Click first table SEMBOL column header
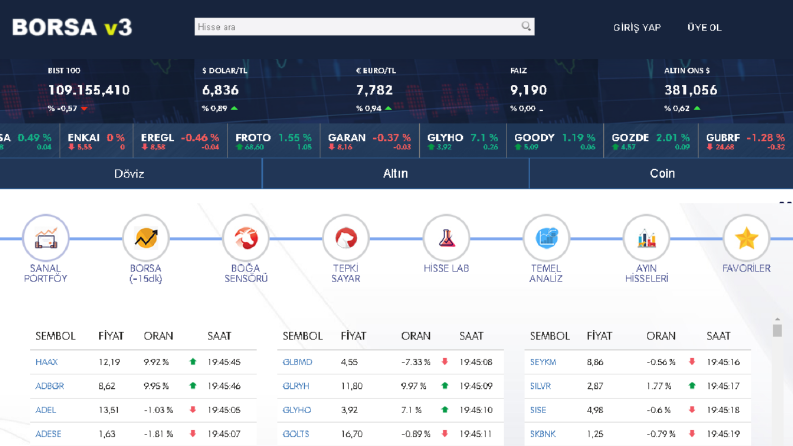Screen dimensions: 793x446 [55, 336]
